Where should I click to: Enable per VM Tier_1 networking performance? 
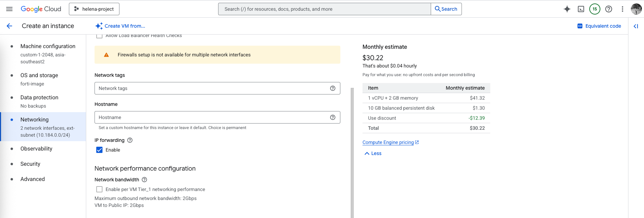click(99, 189)
